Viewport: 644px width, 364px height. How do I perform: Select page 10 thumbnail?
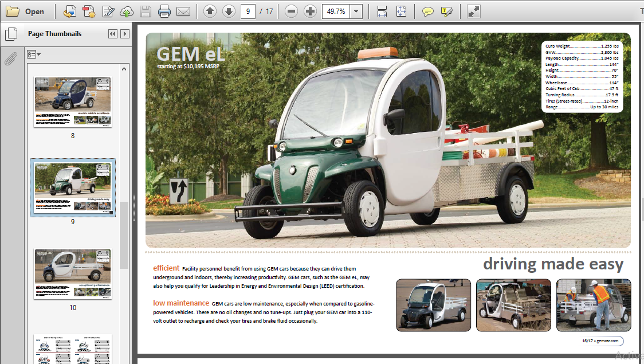73,273
